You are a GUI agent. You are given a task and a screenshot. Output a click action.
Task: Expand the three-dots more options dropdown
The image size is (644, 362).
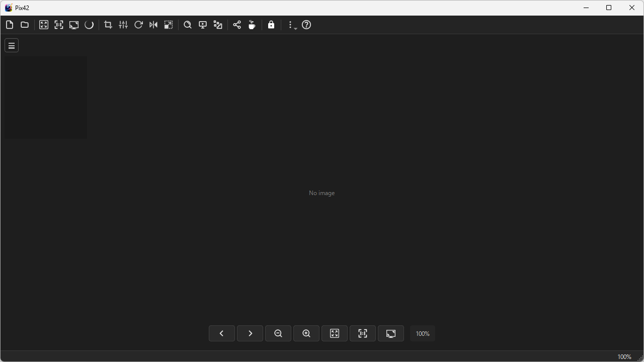(x=291, y=25)
